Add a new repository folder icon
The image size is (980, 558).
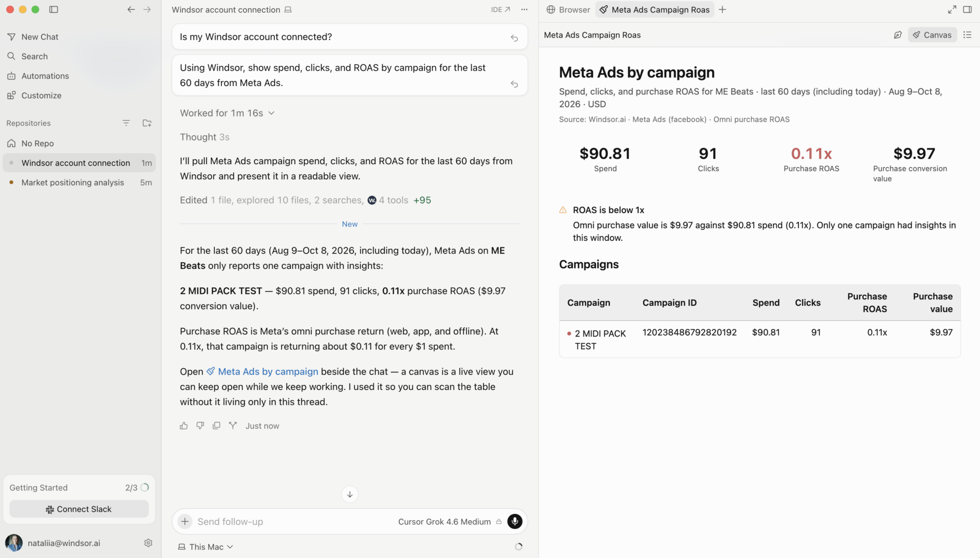(147, 123)
